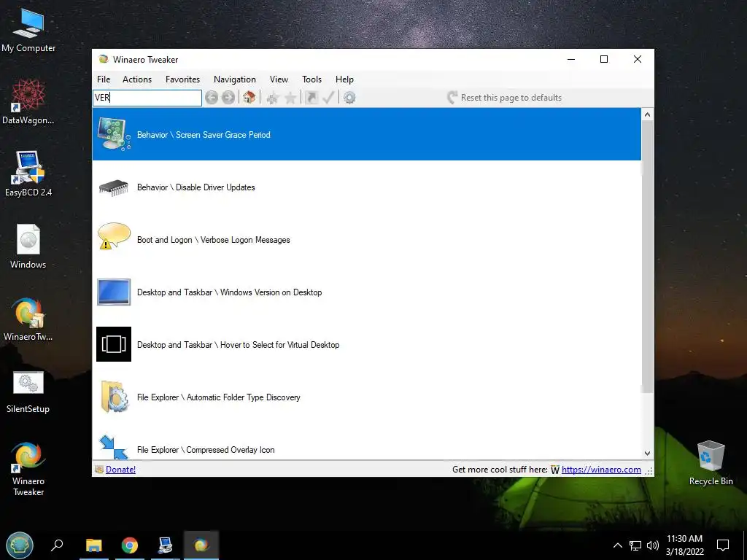Click the taskbar clock showing 11:30 AM
The image size is (747, 560).
tap(684, 545)
